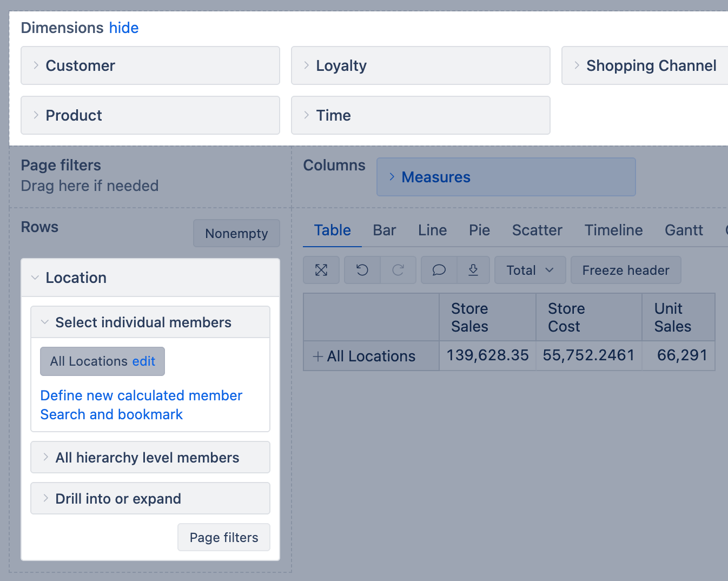This screenshot has height=581, width=728.
Task: Switch to the Pie chart tab
Action: click(479, 230)
